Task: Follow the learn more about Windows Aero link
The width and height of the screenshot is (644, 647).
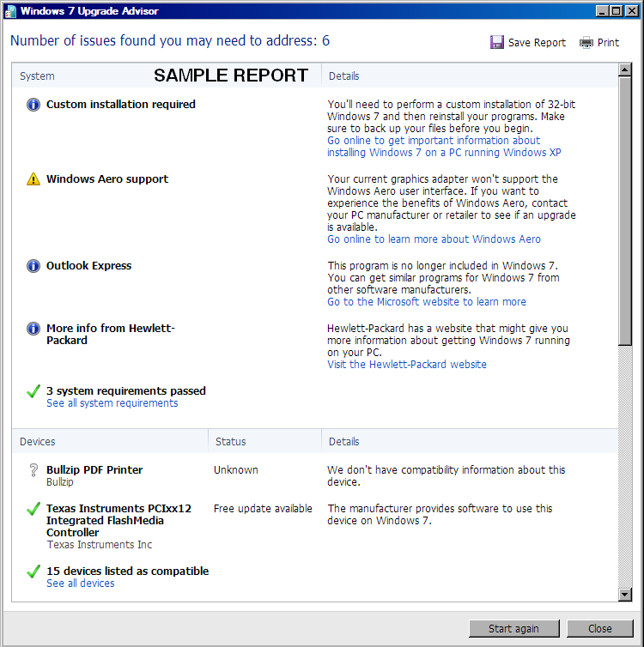Action: click(x=434, y=239)
